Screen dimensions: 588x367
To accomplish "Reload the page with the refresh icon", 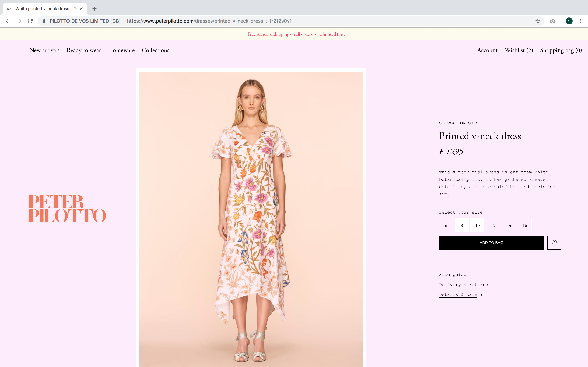I will tap(30, 21).
